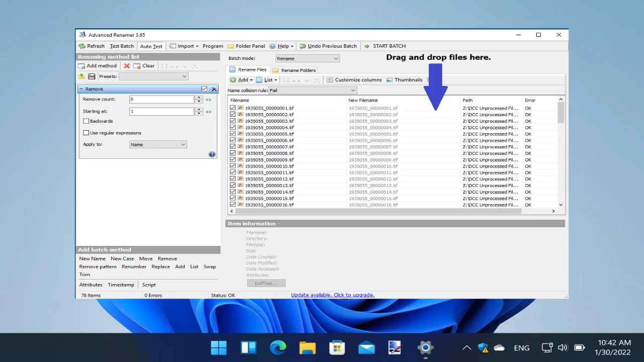The image size is (644, 362).
Task: Click the green START BATCH arrow icon
Action: pos(367,46)
